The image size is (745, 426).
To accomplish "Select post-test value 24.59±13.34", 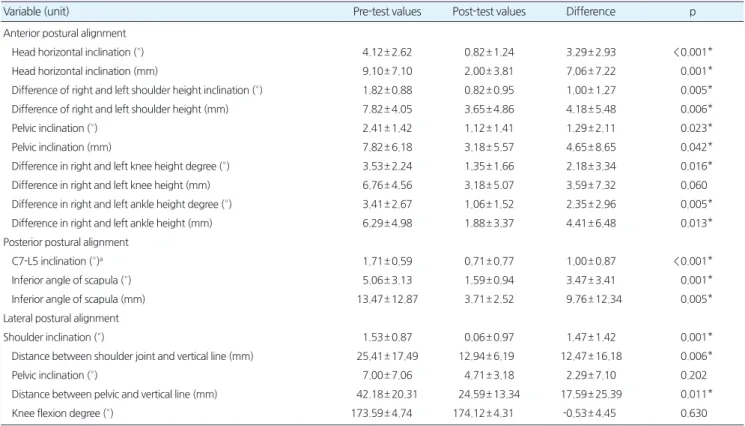I will tap(489, 394).
